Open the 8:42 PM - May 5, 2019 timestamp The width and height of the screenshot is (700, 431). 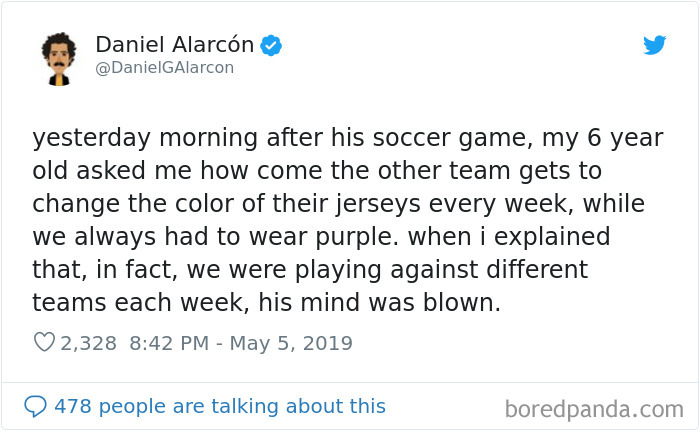point(241,343)
